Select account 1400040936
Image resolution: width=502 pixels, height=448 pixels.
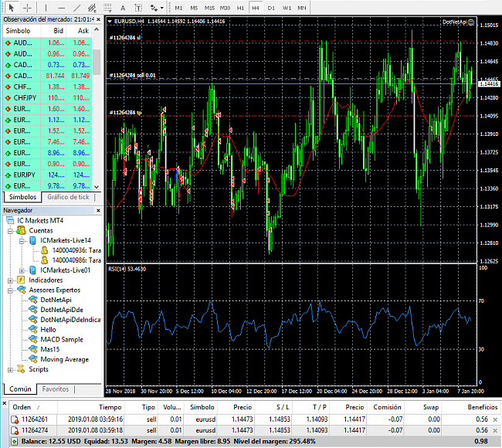coord(76,250)
